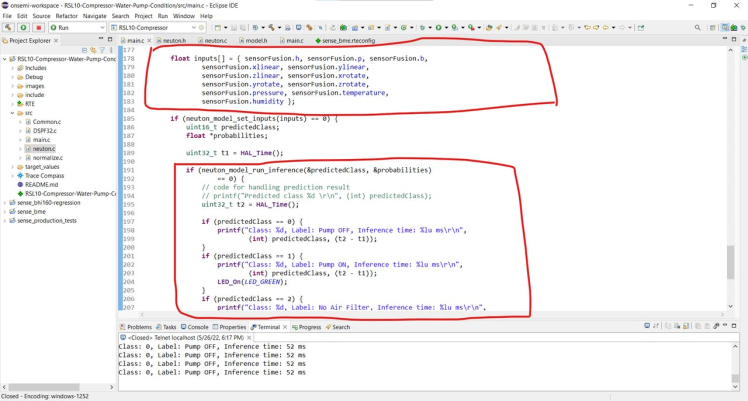Image resolution: width=748 pixels, height=401 pixels.
Task: Close the Terminal tab in bottom panel
Action: point(286,327)
